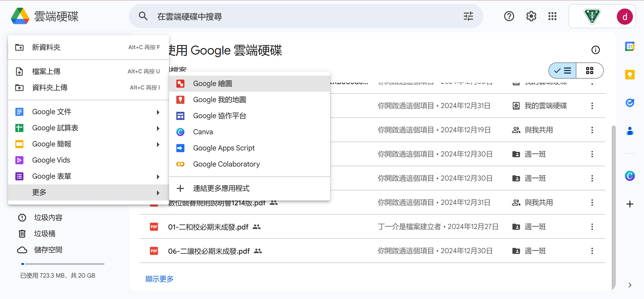Click 連結更多應用程式 option
The image size is (644, 299).
pos(221,189)
